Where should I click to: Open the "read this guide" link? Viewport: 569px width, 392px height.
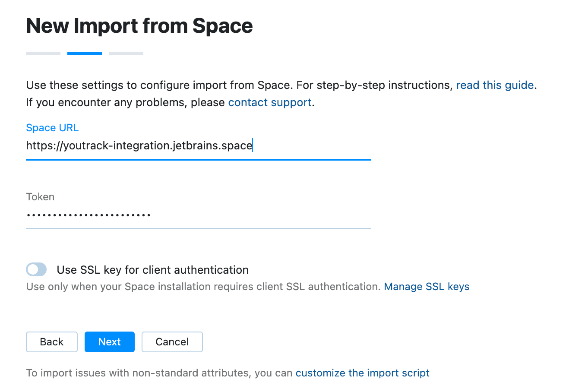[495, 85]
